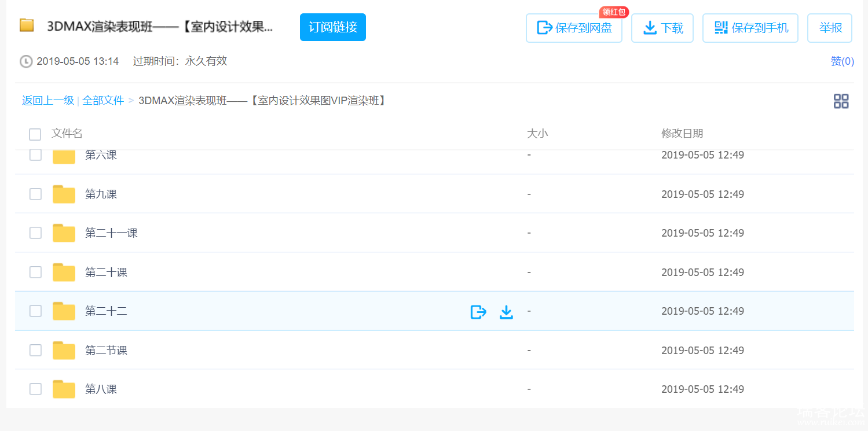The width and height of the screenshot is (868, 431).
Task: Open the 第二十课 folder name
Action: pos(107,272)
